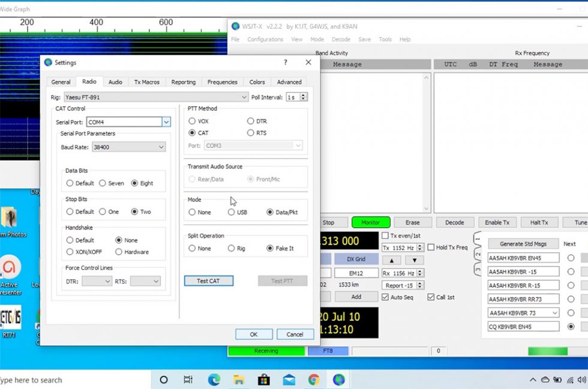Switch to the Frequencies settings tab
588x389 pixels.
click(222, 82)
